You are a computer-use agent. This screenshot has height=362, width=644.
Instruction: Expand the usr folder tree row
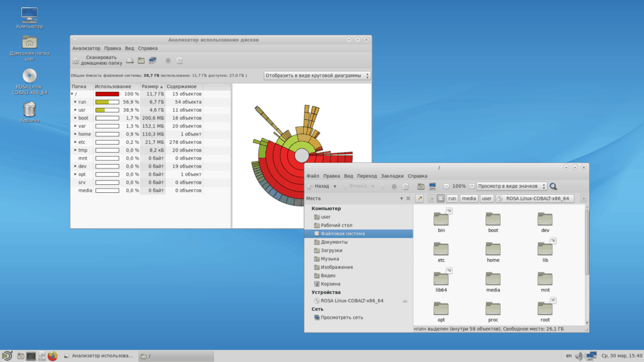coord(75,109)
